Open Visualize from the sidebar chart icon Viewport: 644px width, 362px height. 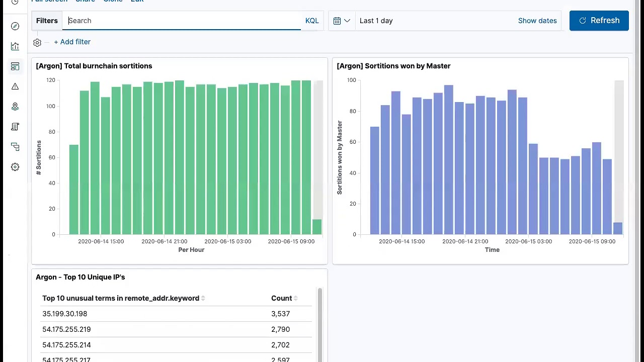15,46
